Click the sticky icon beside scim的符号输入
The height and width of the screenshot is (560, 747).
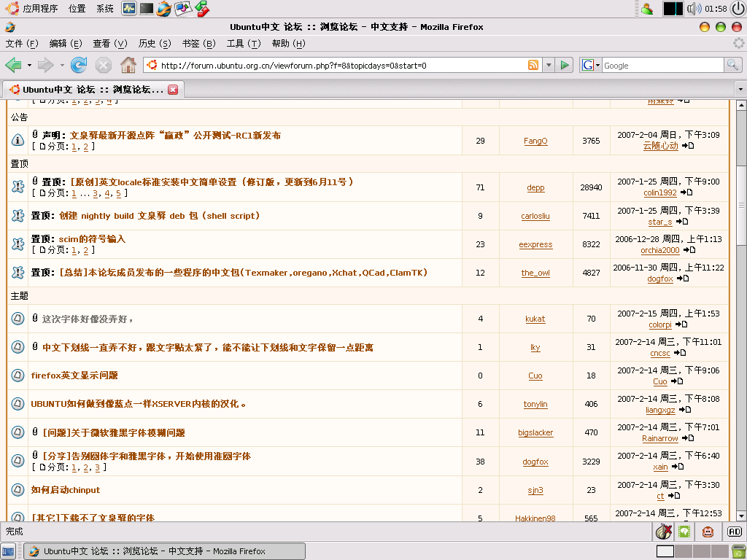18,244
